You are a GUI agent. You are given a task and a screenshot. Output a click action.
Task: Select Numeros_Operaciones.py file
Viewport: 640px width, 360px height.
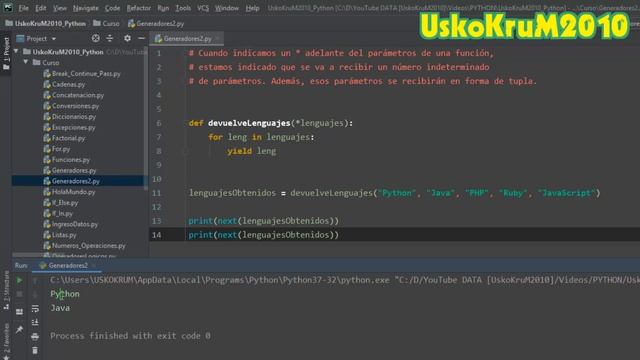[x=84, y=246]
